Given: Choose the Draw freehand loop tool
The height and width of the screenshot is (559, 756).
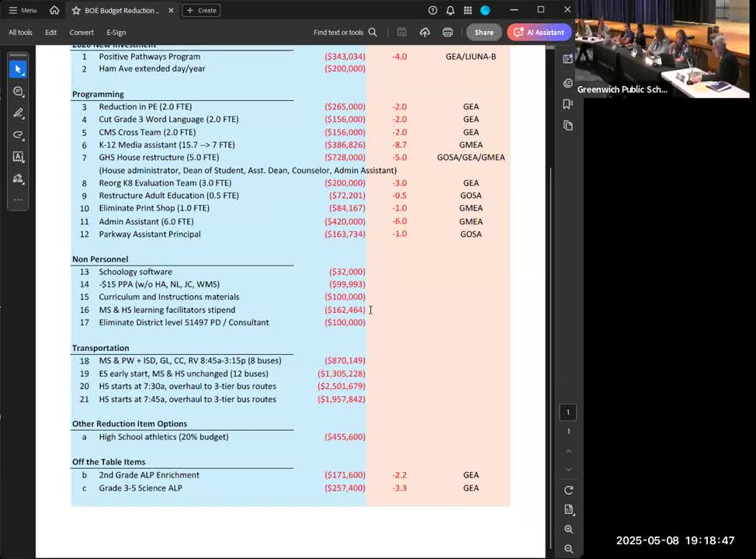Looking at the screenshot, I should tap(18, 135).
